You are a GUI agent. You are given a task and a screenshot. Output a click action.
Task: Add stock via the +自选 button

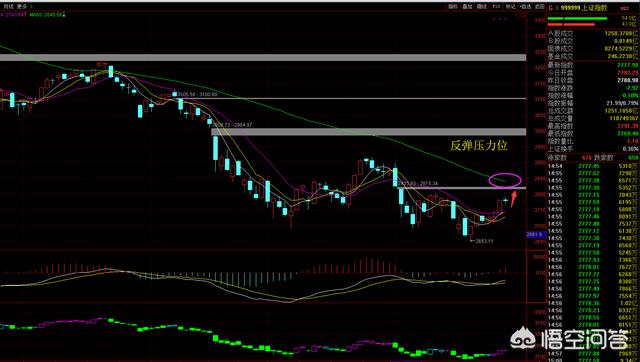click(x=525, y=7)
